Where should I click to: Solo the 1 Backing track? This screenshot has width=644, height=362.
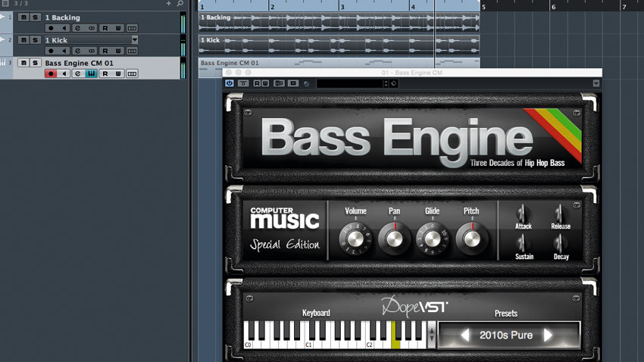click(35, 17)
